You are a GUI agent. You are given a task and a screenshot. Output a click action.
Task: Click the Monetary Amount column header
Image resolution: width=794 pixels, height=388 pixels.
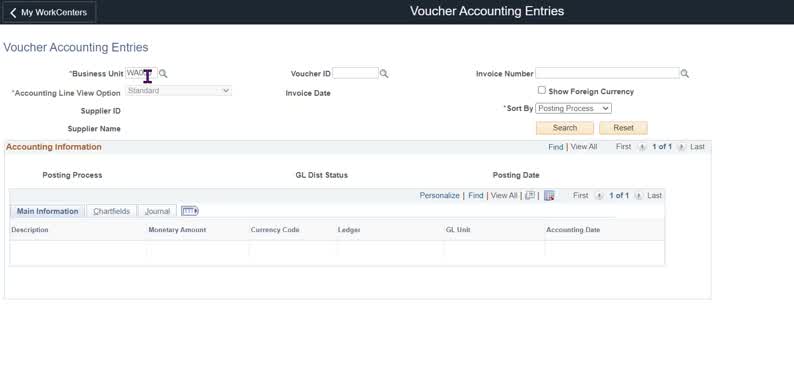(177, 230)
